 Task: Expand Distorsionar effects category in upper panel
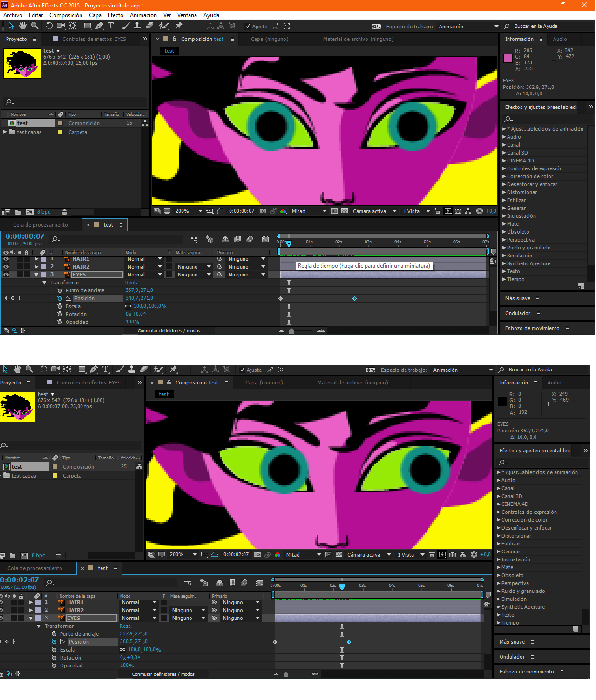click(x=504, y=192)
